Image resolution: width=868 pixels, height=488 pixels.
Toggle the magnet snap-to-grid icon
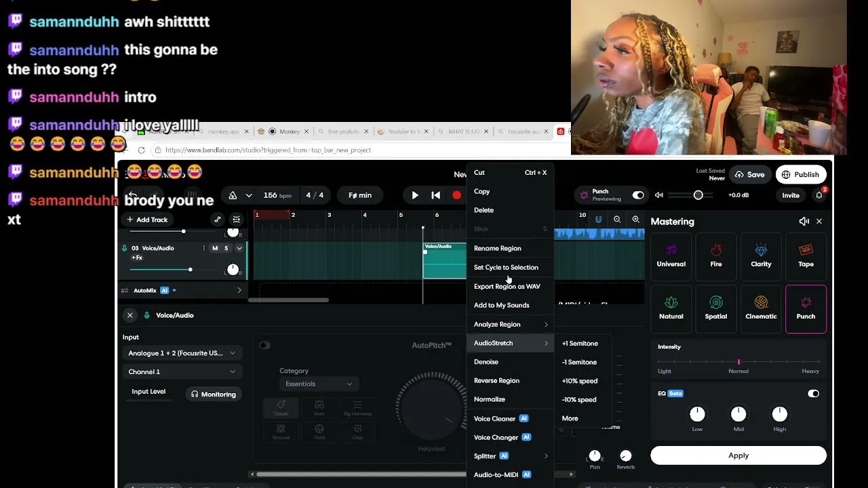coord(598,220)
